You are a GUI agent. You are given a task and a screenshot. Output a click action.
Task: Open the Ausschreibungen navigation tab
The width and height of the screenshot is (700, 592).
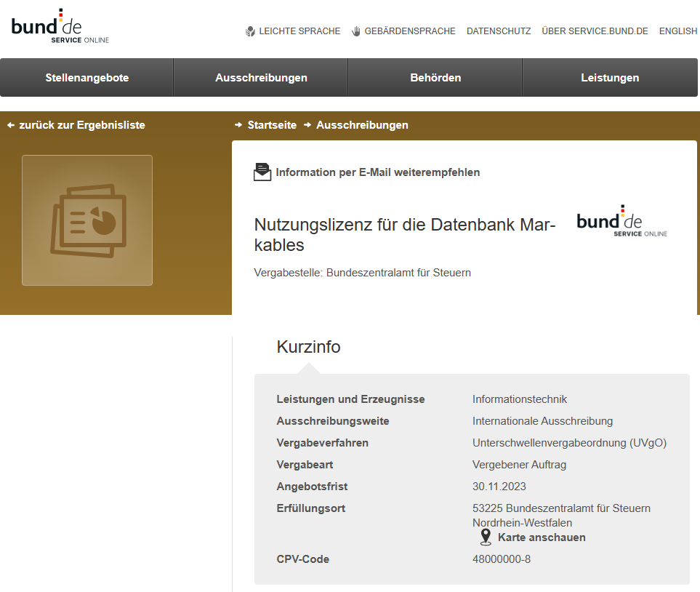[261, 78]
